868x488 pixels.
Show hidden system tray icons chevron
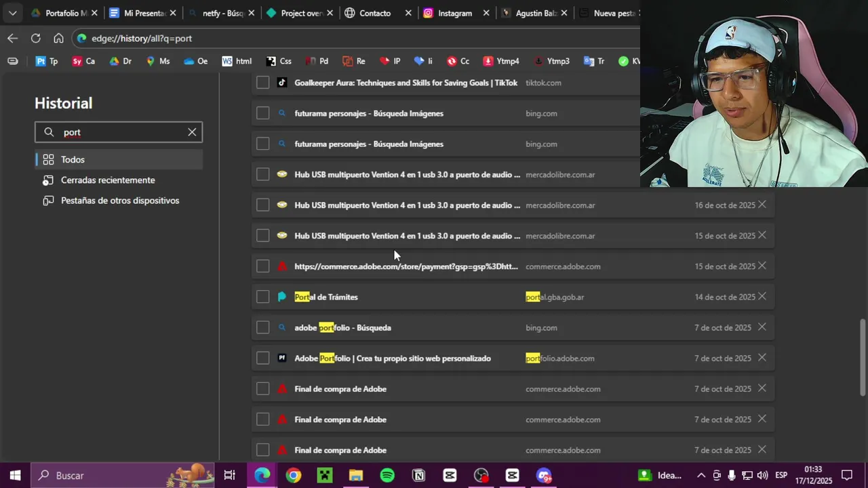[x=701, y=476]
